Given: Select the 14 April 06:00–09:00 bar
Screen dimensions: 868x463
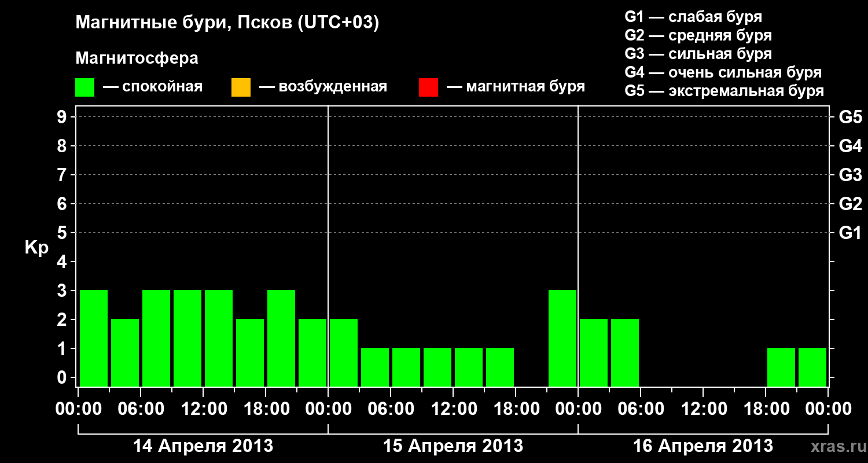Looking at the screenshot, I should coord(156,338).
